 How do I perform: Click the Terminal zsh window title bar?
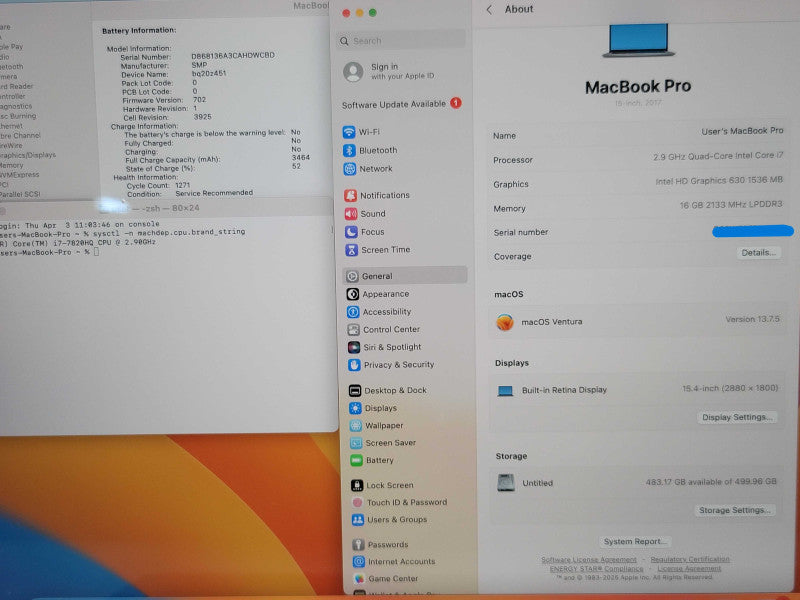pos(166,208)
